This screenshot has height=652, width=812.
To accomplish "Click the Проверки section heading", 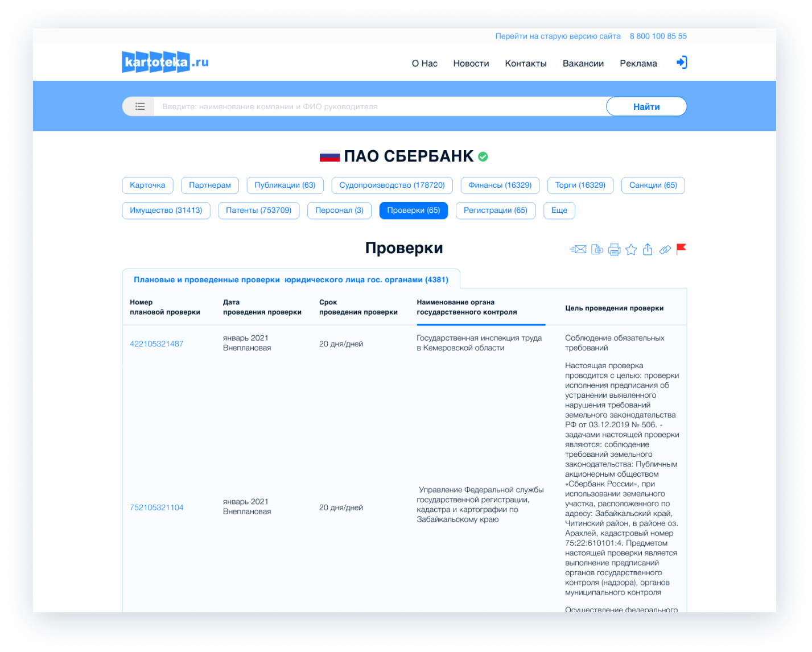I will click(x=404, y=248).
